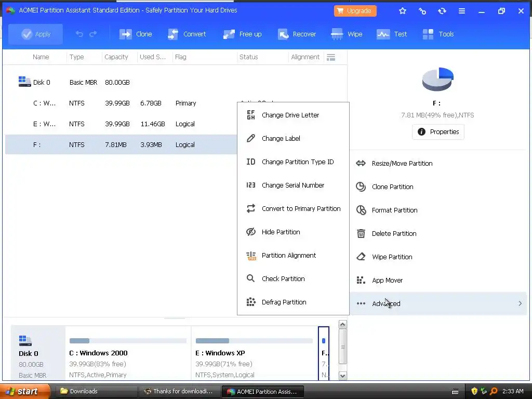Image resolution: width=532 pixels, height=399 pixels.
Task: Open the column settings list icon
Action: click(x=331, y=57)
